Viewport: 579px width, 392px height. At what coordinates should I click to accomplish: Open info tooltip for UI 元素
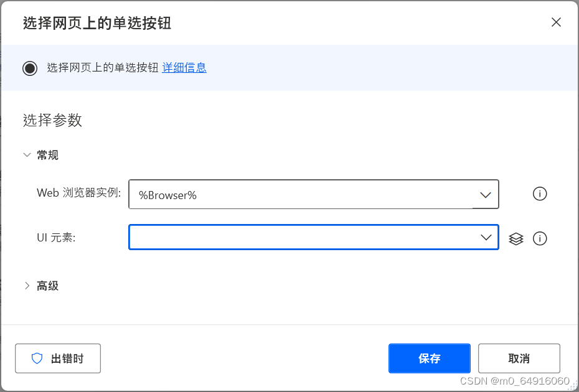(x=540, y=238)
